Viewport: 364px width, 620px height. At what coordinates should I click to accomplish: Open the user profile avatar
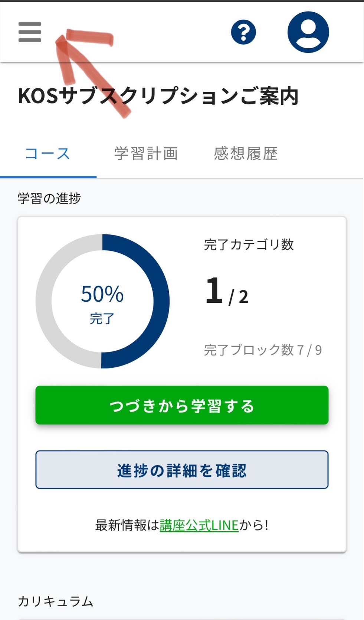308,32
